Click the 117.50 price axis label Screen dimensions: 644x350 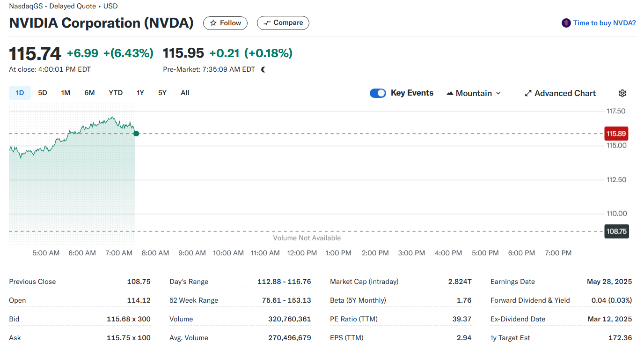tap(616, 111)
